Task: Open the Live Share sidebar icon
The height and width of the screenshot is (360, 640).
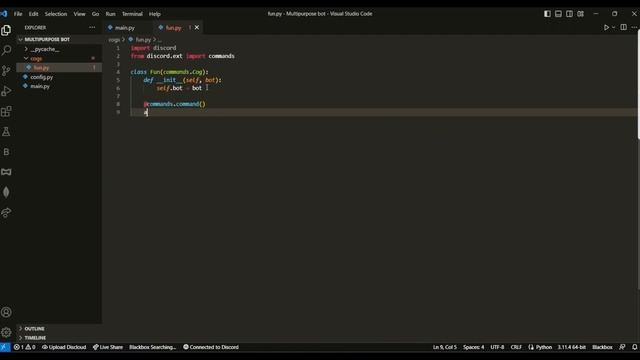Action: coord(6,212)
